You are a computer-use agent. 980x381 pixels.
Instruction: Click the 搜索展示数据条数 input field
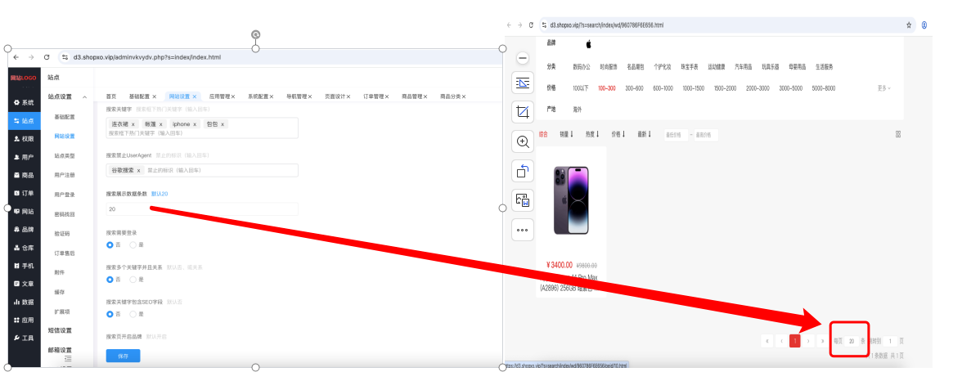point(202,209)
